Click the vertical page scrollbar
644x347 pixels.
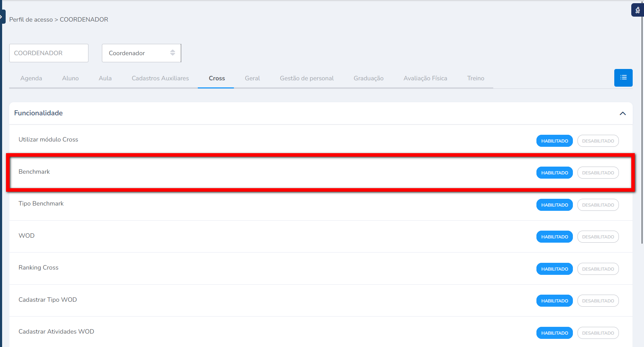pos(642,141)
